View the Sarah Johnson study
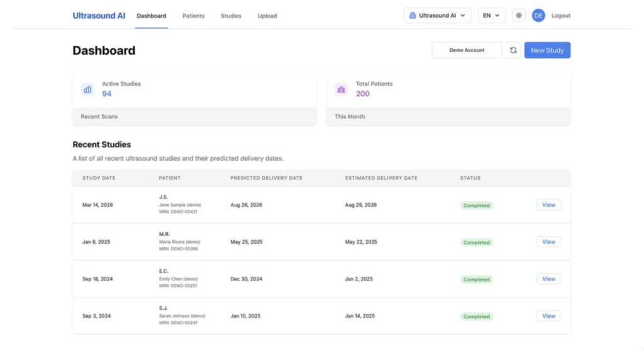644x350 pixels. pos(548,316)
